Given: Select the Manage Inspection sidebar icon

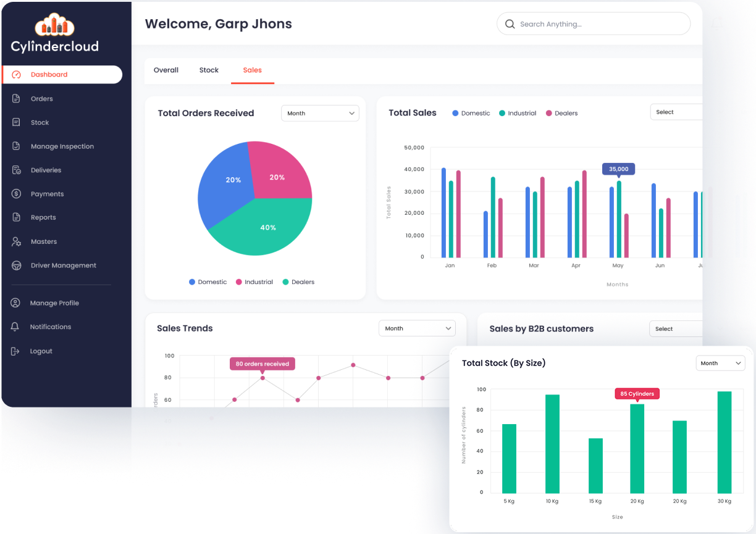Looking at the screenshot, I should click(17, 146).
